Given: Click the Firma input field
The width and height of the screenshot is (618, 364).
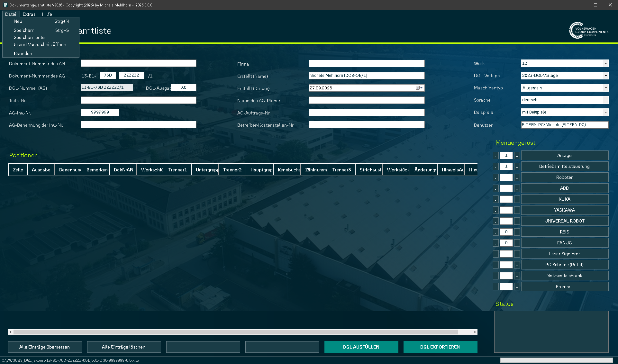Looking at the screenshot, I should [367, 63].
